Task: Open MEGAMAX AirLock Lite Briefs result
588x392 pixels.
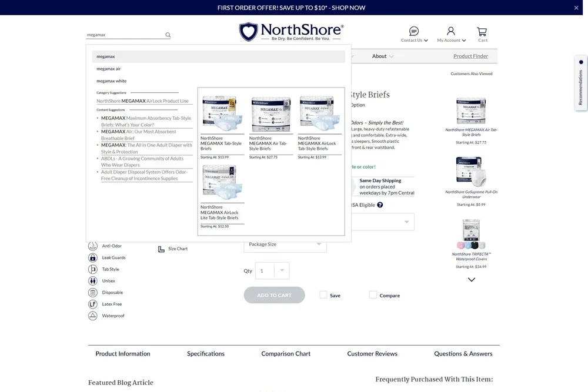Action: click(x=222, y=197)
